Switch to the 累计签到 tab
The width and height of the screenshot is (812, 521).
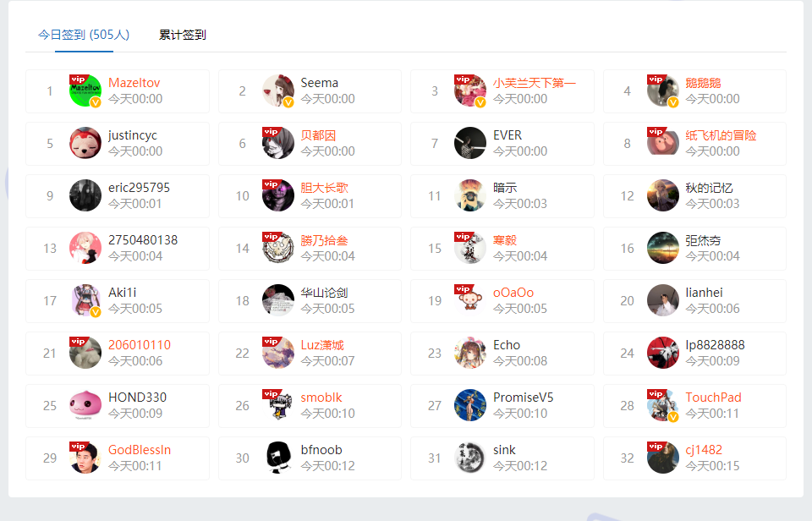pyautogui.click(x=183, y=35)
